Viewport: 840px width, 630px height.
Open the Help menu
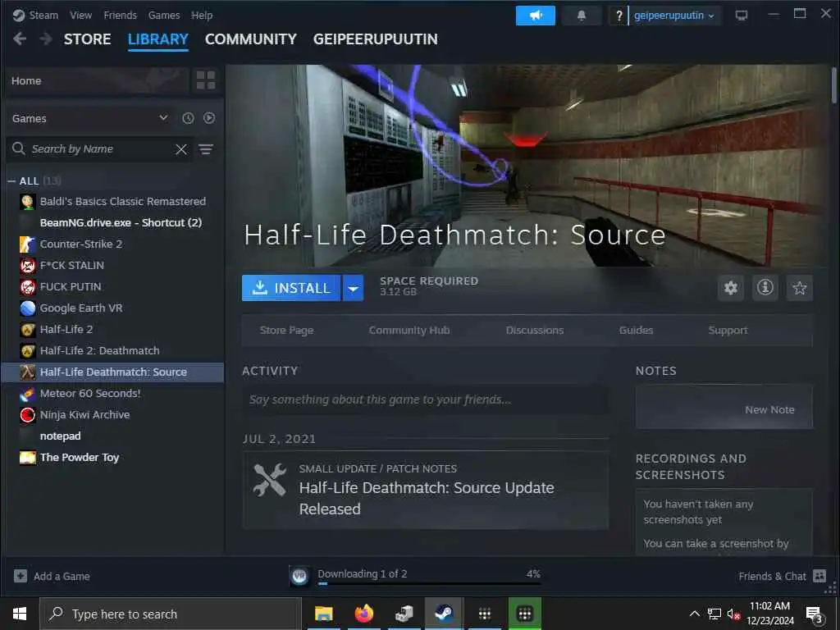[202, 16]
